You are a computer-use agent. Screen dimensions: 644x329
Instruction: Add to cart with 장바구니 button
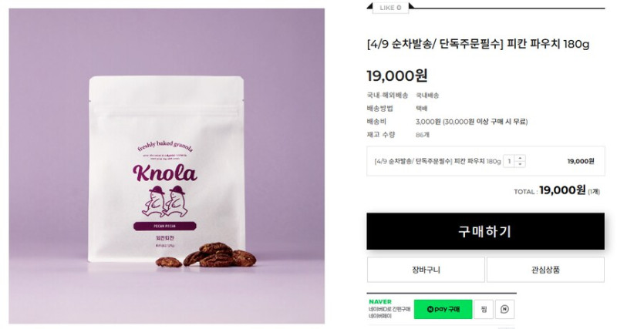coord(426,270)
